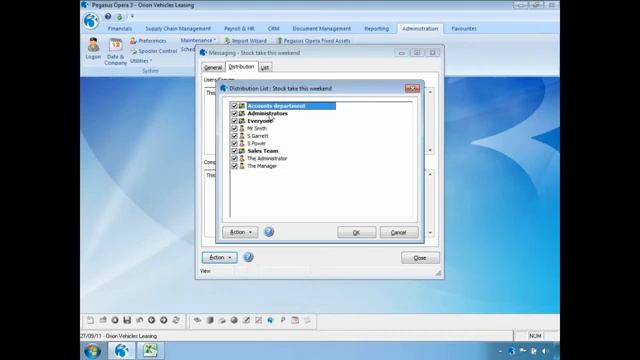Open help from the quick access toolbar
Image resolution: width=640 pixels, height=360 pixels.
click(108, 16)
